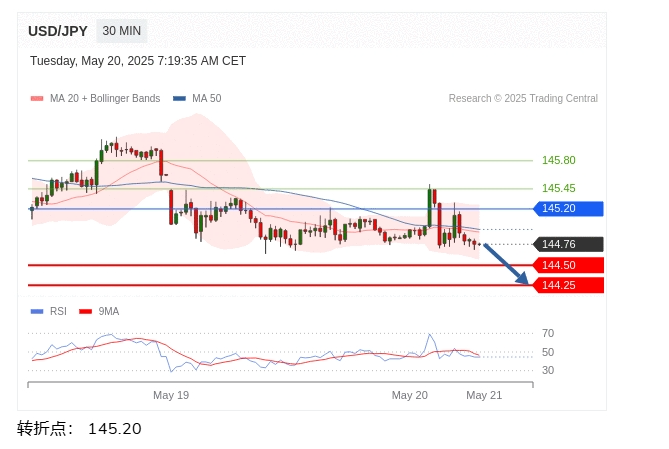Click the 145.45 resistance level label
Viewport: 669px width, 449px height.
coord(558,188)
